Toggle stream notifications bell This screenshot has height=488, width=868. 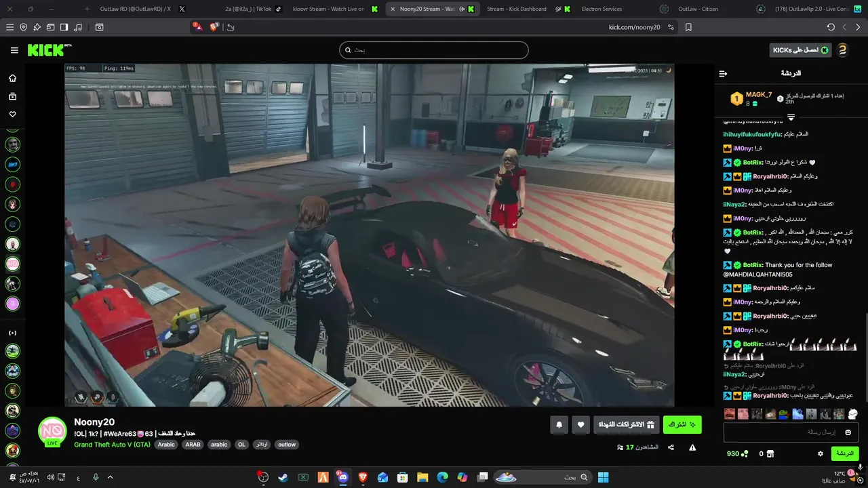point(559,425)
